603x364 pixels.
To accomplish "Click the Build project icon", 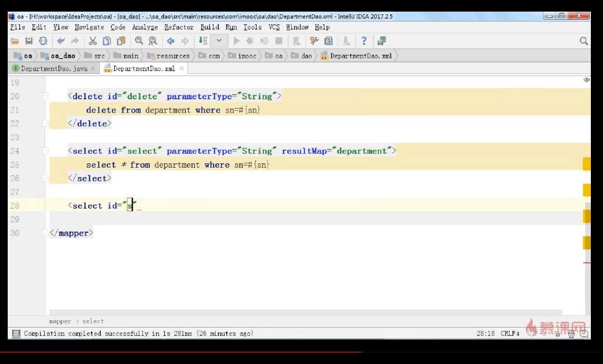I will click(x=202, y=41).
